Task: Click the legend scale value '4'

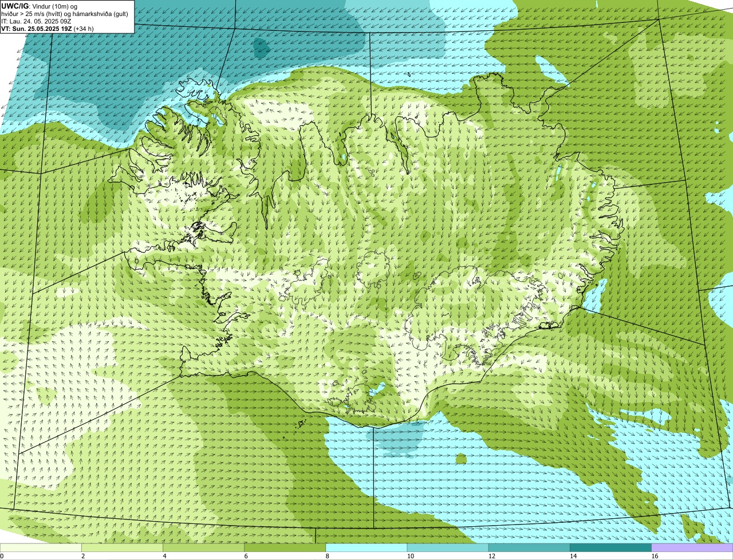Action: click(x=164, y=556)
